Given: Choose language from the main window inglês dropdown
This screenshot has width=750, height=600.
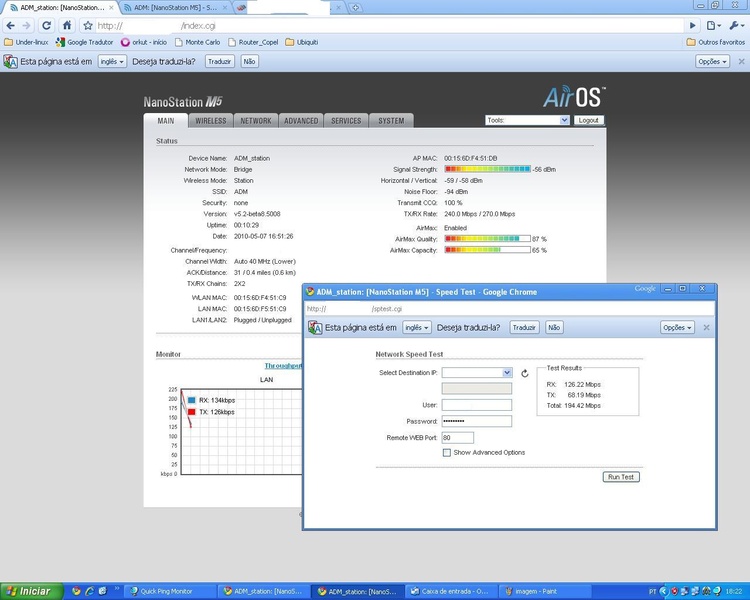Looking at the screenshot, I should [x=112, y=61].
